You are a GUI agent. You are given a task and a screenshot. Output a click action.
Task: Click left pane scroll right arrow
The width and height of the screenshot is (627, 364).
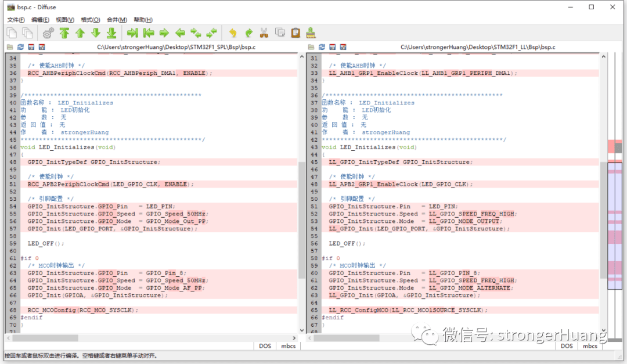pos(294,338)
